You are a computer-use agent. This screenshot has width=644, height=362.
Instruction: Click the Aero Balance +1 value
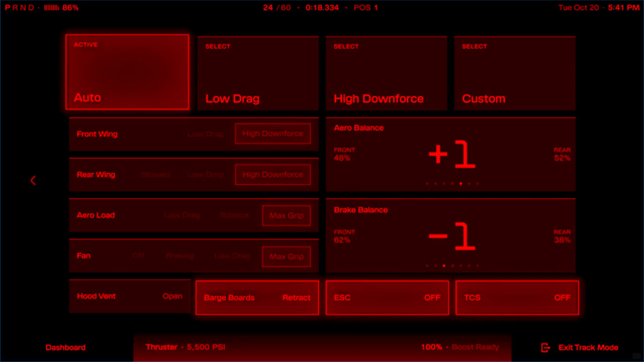click(x=452, y=155)
